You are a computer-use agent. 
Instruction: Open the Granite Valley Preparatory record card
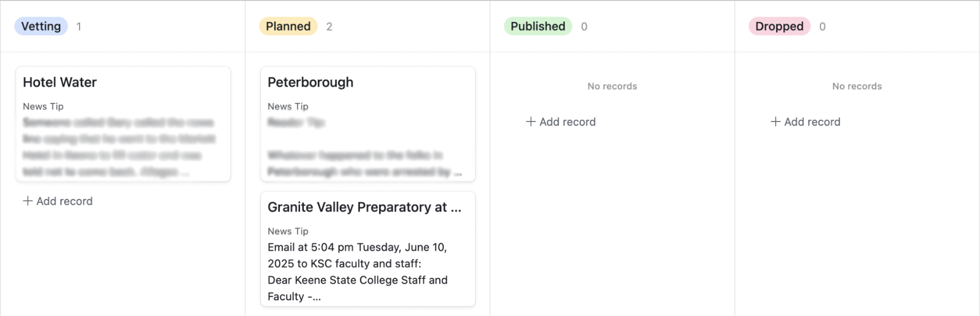click(x=368, y=249)
